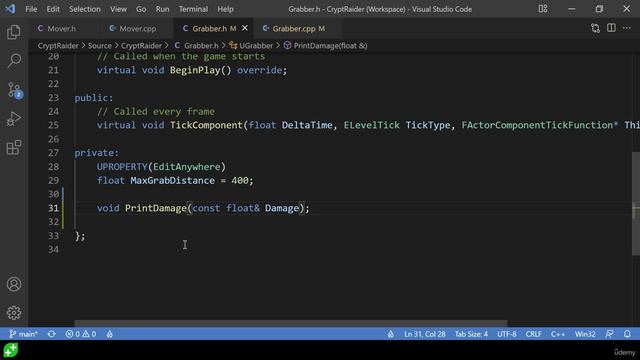Restore down the VS Code window

coord(599,9)
